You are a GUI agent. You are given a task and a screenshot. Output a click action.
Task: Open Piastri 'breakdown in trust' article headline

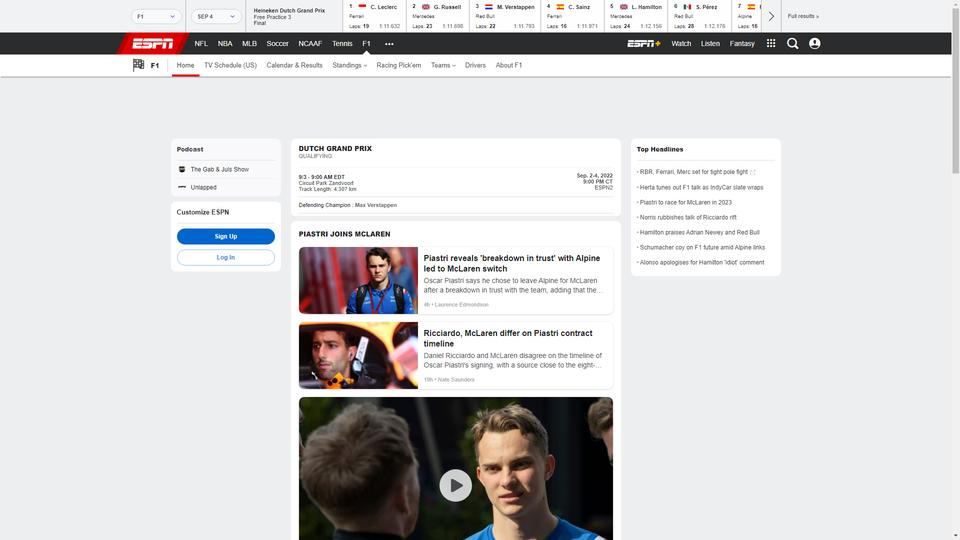512,263
